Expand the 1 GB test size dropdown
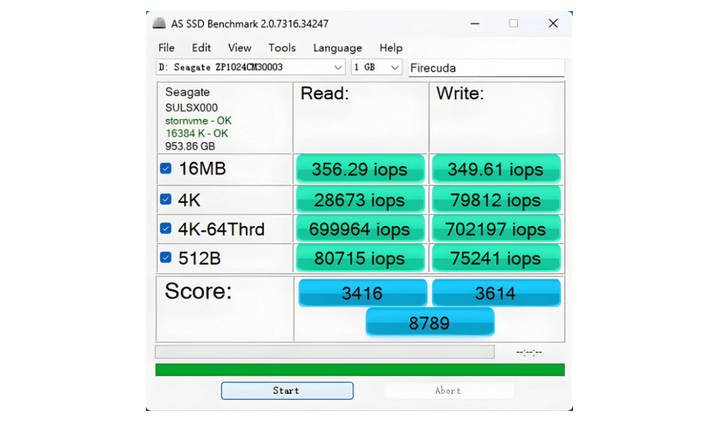719x421 pixels. click(376, 68)
